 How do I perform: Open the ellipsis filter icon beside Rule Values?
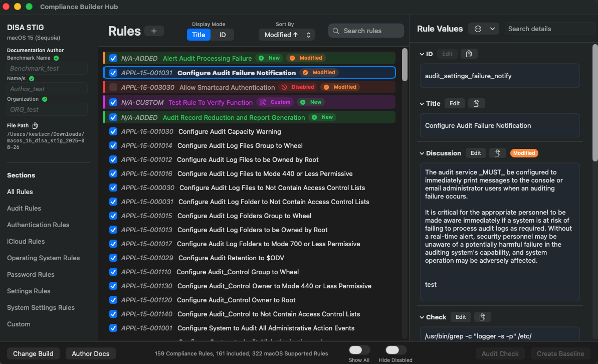[x=478, y=29]
